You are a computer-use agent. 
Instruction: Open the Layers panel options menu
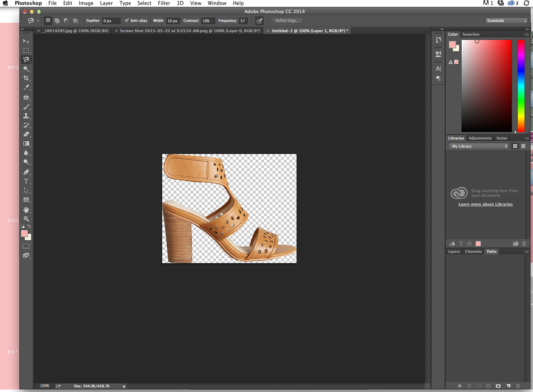[526, 251]
